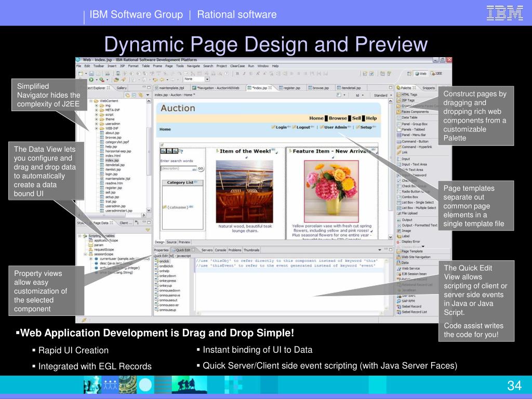Open the td tag dropdown in editor header
The width and height of the screenshot is (532, 399).
[360, 96]
